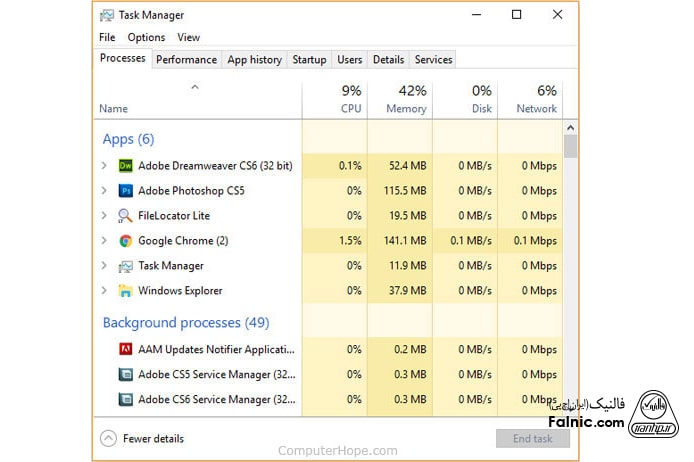Click the Windows Explorer folder icon
The height and width of the screenshot is (462, 694).
(126, 291)
